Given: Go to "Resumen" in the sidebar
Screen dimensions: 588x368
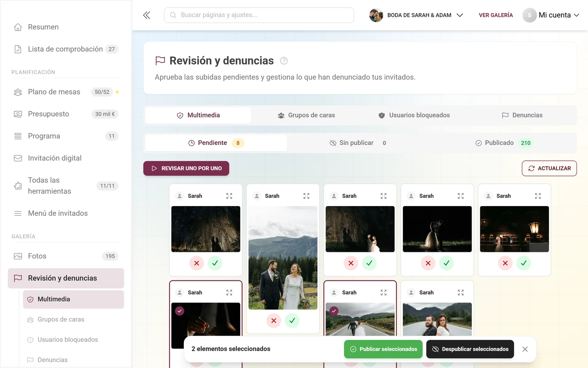Looking at the screenshot, I should coord(66,27).
